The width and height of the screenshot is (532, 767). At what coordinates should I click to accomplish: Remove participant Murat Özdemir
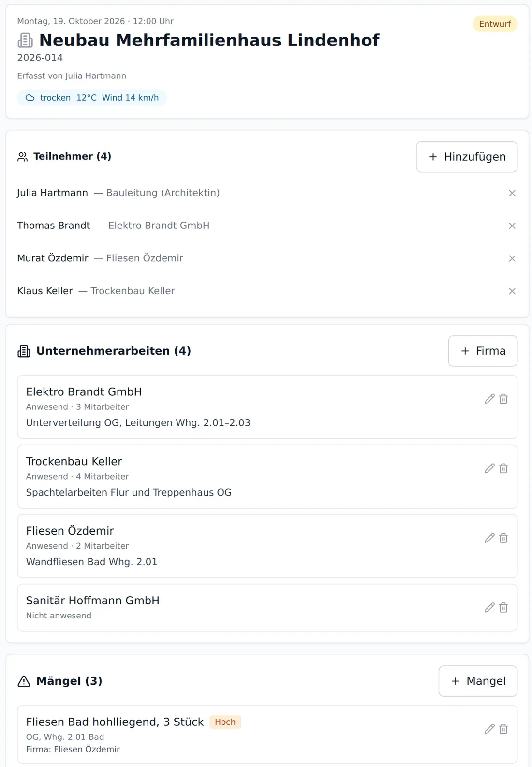[x=512, y=258]
